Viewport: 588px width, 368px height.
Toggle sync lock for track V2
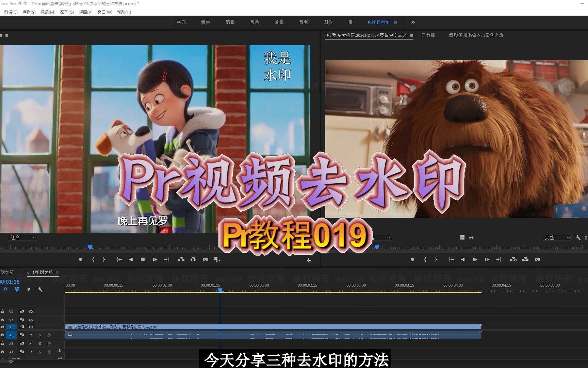tap(21, 320)
